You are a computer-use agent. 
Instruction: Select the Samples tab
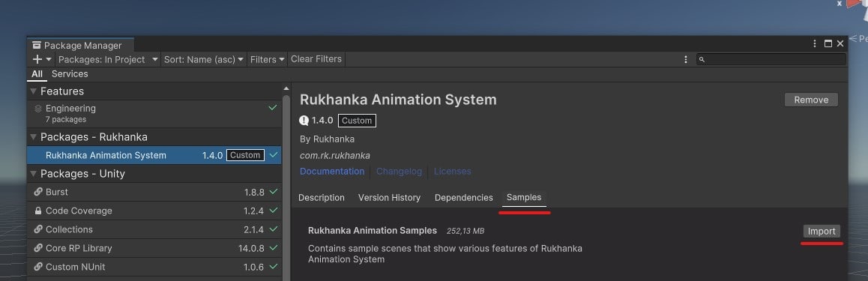[x=524, y=198]
